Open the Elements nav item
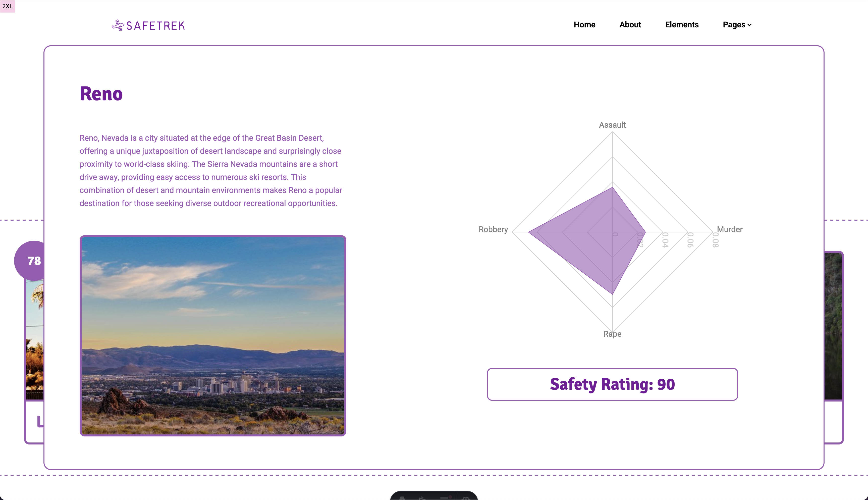Viewport: 868px width, 500px height. 681,25
